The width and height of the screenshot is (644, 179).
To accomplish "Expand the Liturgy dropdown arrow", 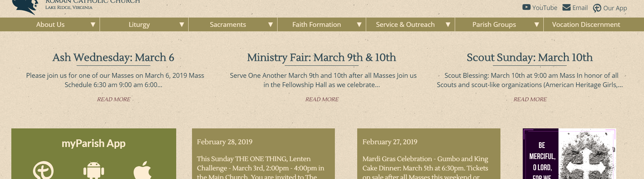I will tap(182, 24).
